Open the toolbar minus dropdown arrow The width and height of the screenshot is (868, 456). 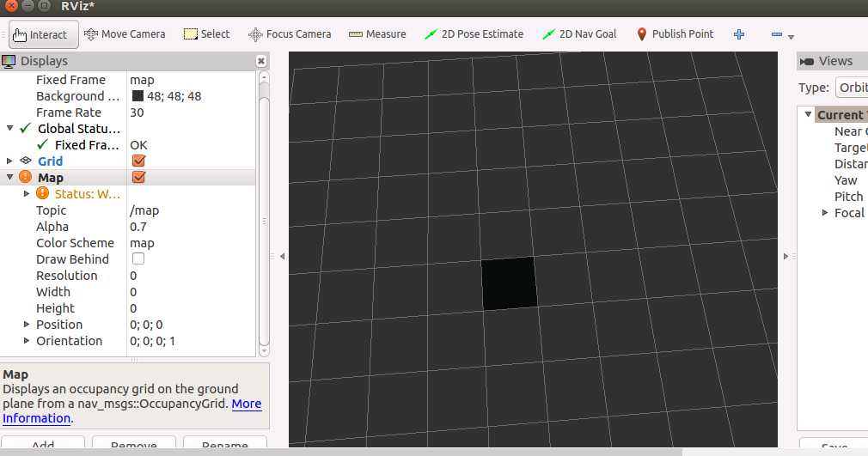791,37
